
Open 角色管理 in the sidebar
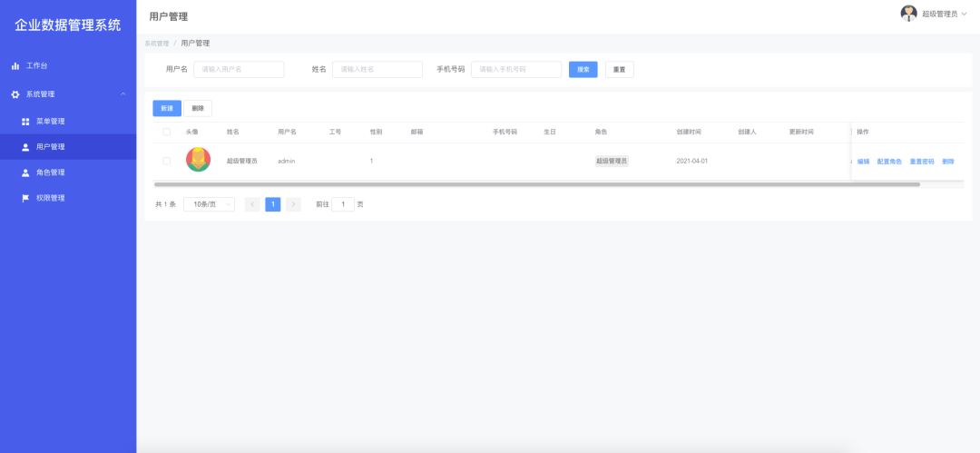50,172
